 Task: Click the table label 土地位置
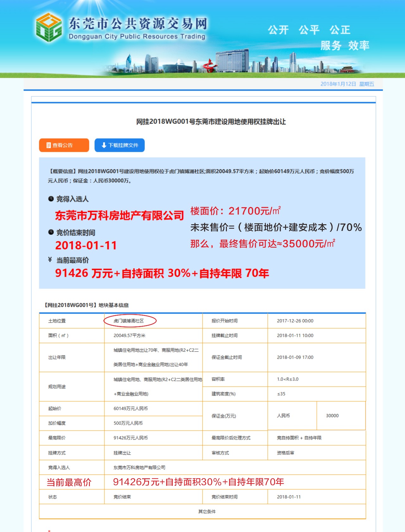[x=57, y=321]
